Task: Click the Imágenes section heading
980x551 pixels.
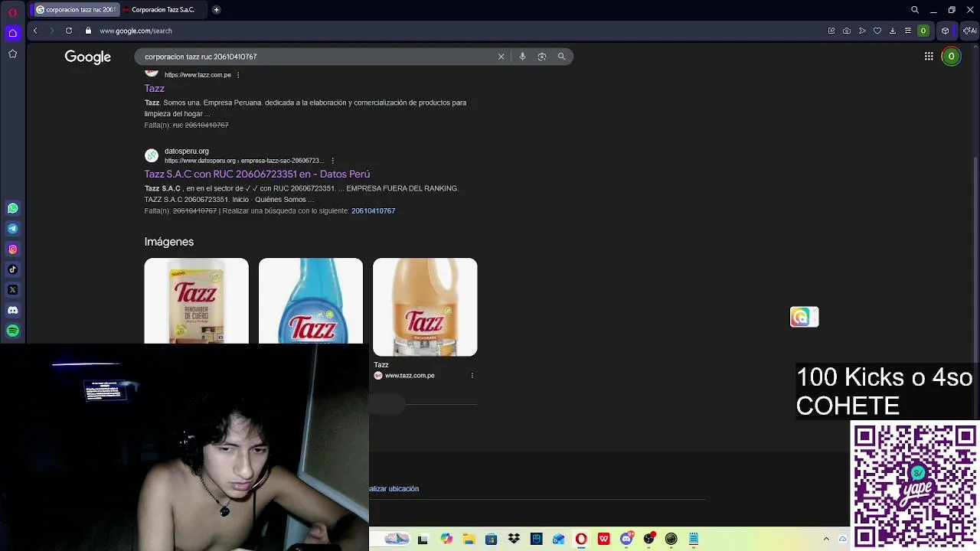Action: click(x=169, y=242)
